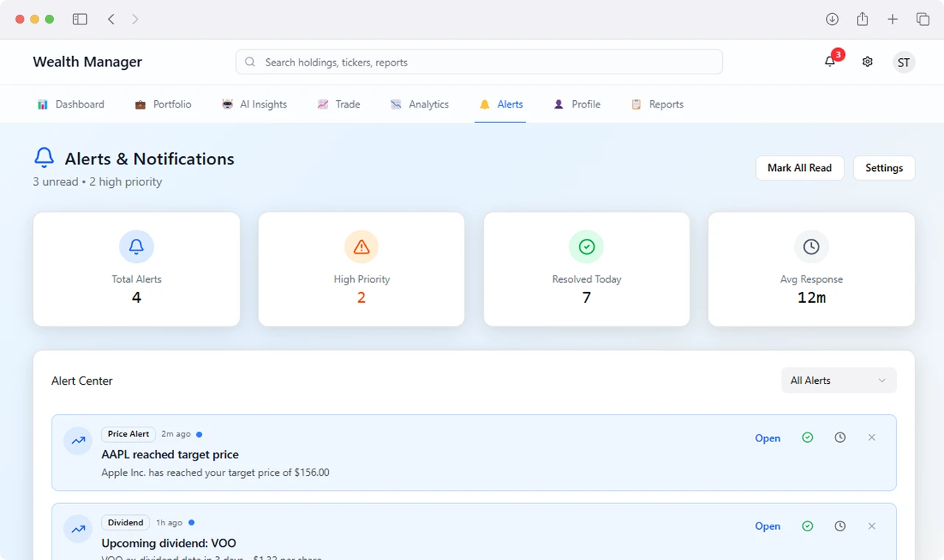
Task: Expand the All Alerts filter dropdown
Action: pyautogui.click(x=839, y=380)
